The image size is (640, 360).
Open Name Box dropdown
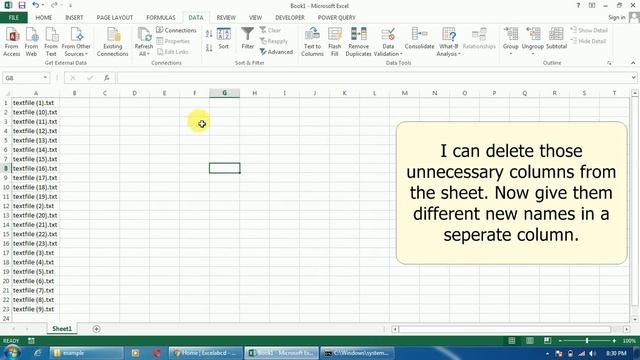pyautogui.click(x=45, y=78)
